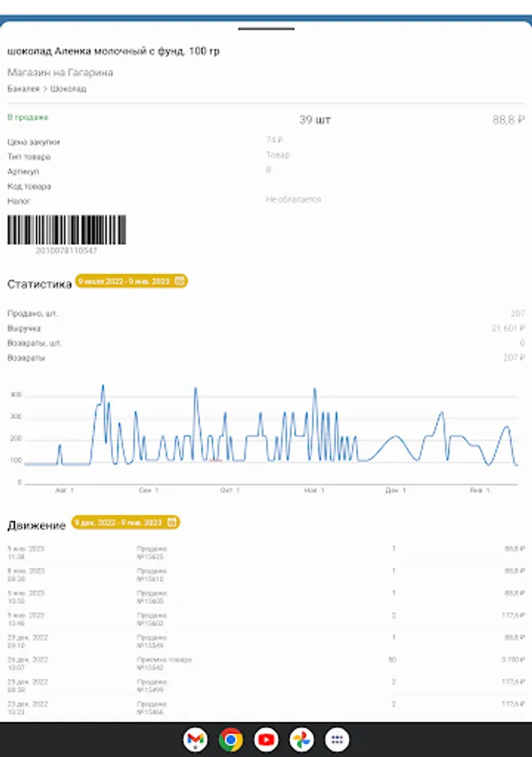Click the Тип товара row label
Screen dimensions: 532x757
click(29, 157)
